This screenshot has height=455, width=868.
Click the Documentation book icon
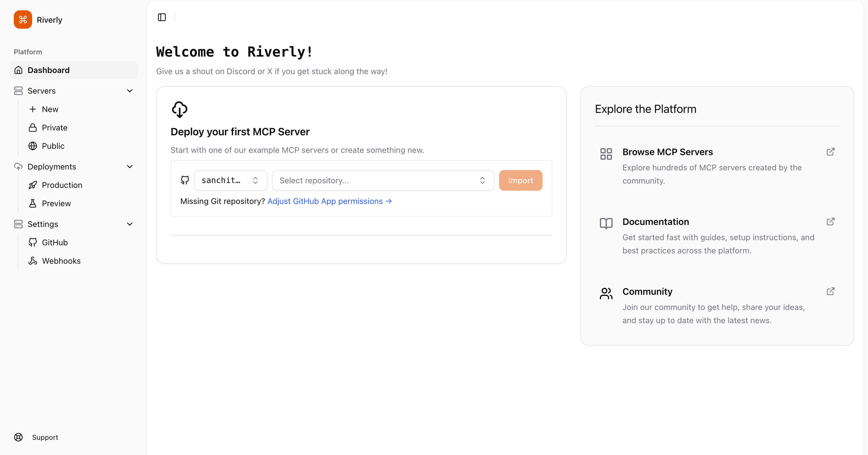pos(606,223)
